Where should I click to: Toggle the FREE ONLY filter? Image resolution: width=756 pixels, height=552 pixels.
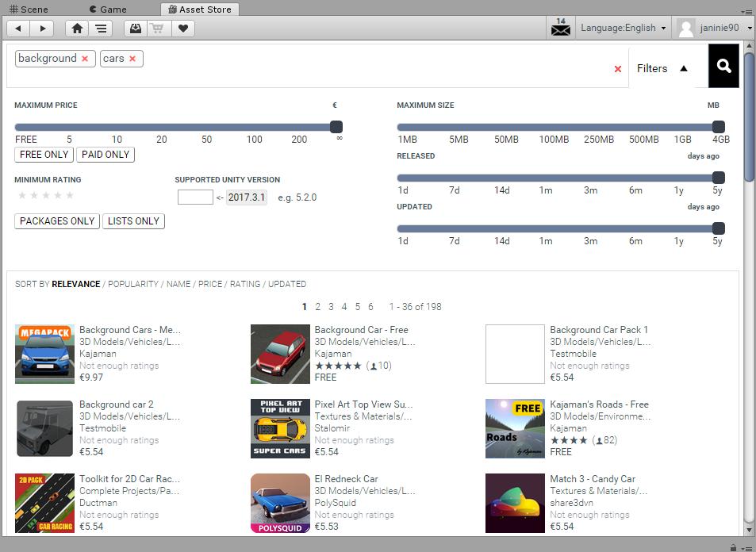44,155
